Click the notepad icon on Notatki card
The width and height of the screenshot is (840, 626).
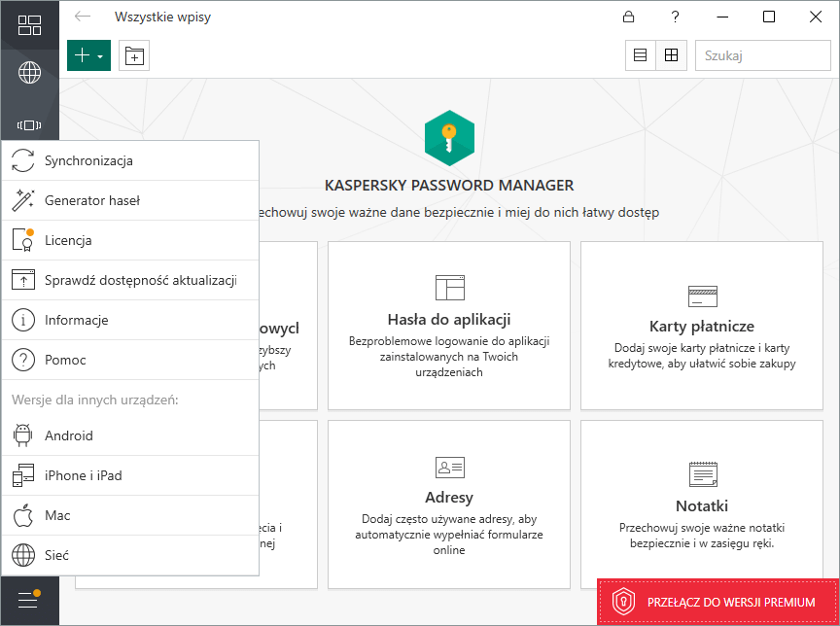[x=703, y=473]
